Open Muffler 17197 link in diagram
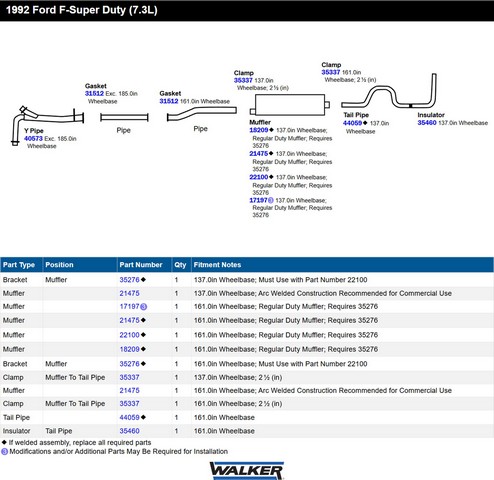 tap(259, 200)
